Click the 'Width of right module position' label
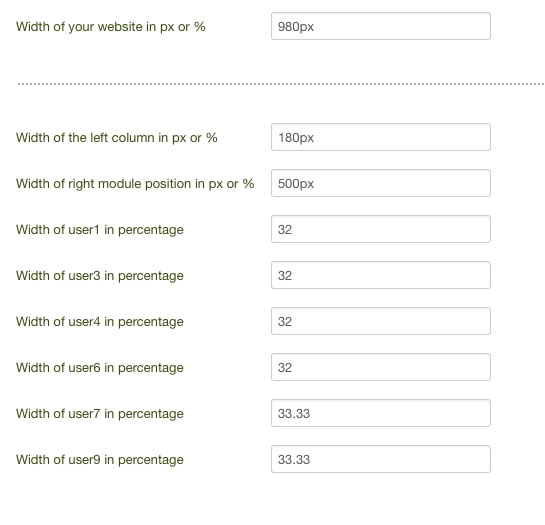 135,184
